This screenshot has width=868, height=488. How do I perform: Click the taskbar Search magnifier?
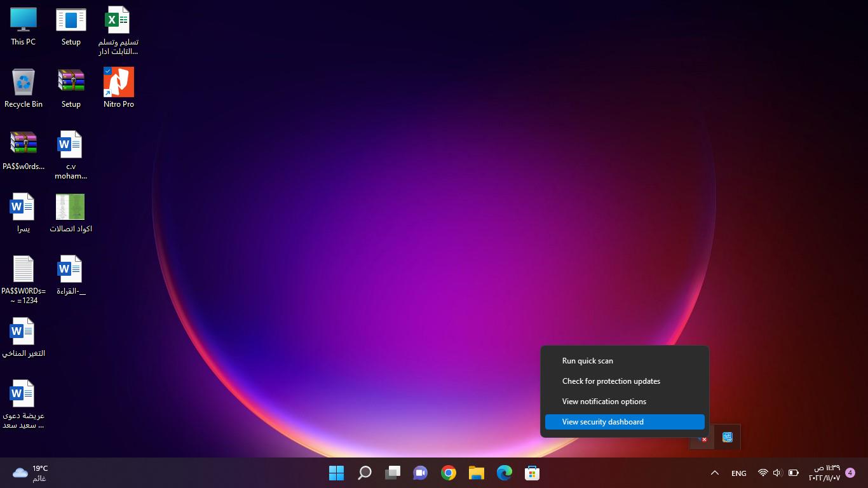365,473
